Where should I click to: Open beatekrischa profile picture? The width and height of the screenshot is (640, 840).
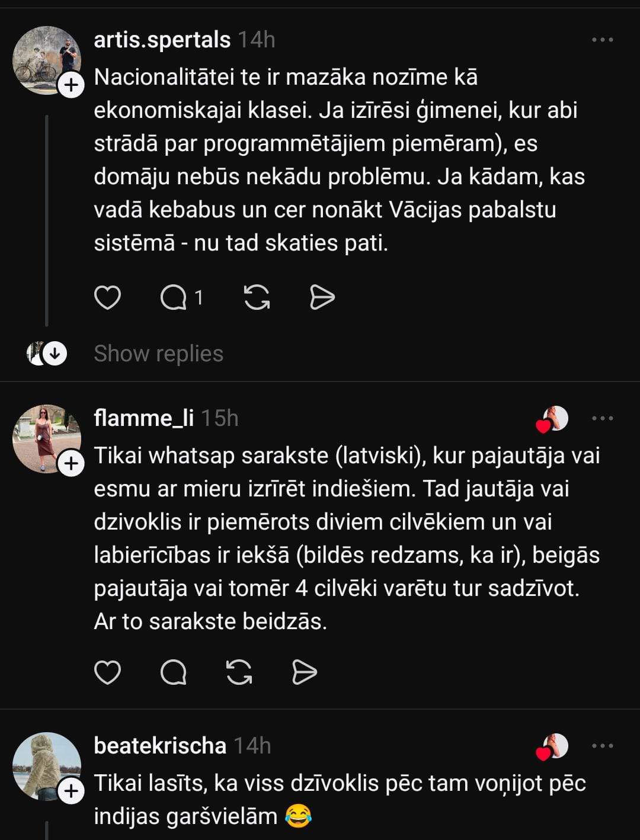(45, 765)
